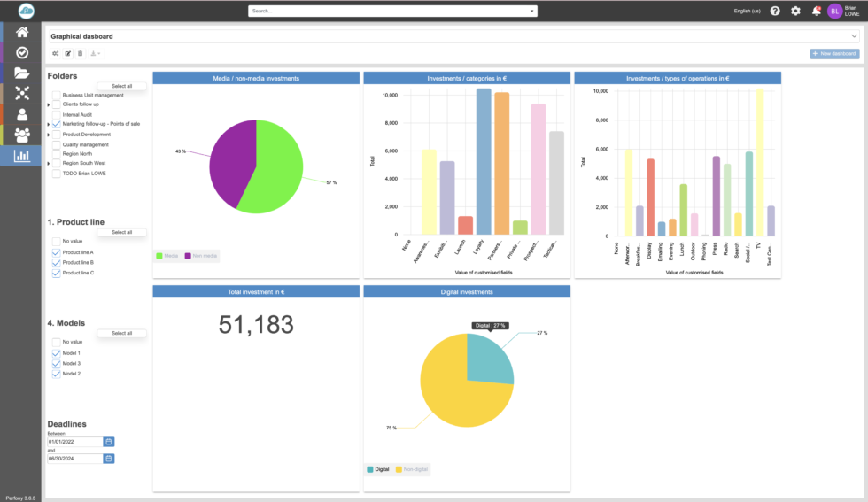Click the help question mark icon

pos(775,11)
